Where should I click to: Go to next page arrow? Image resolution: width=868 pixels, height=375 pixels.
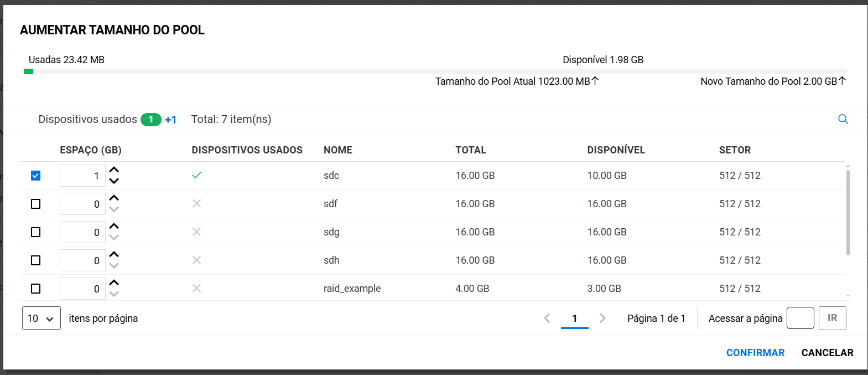tap(602, 318)
